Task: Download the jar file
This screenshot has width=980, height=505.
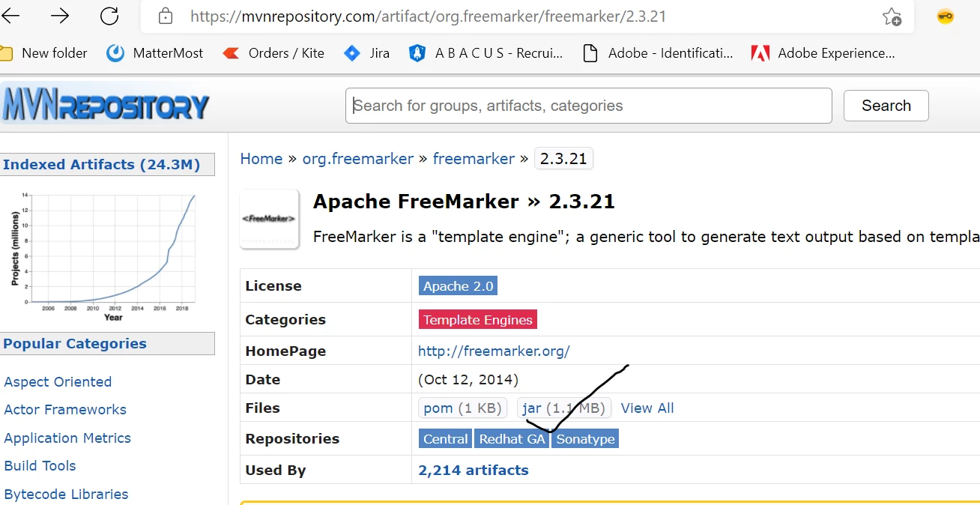Action: pos(564,408)
